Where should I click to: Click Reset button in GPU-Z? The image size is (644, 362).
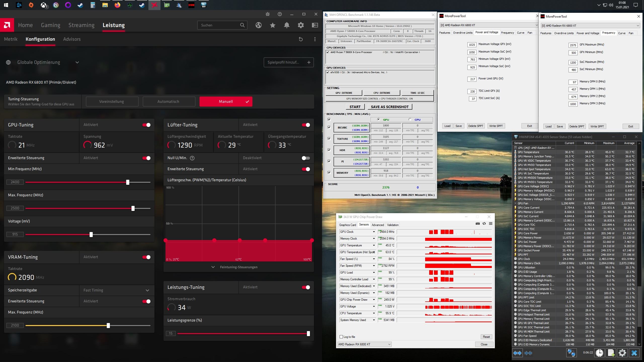486,337
